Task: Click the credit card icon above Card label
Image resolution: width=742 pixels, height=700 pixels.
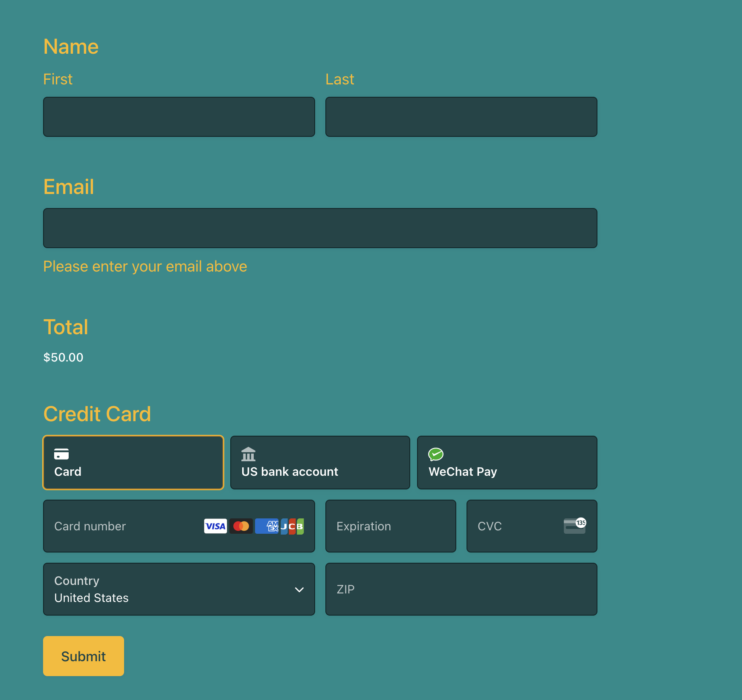Action: tap(61, 454)
